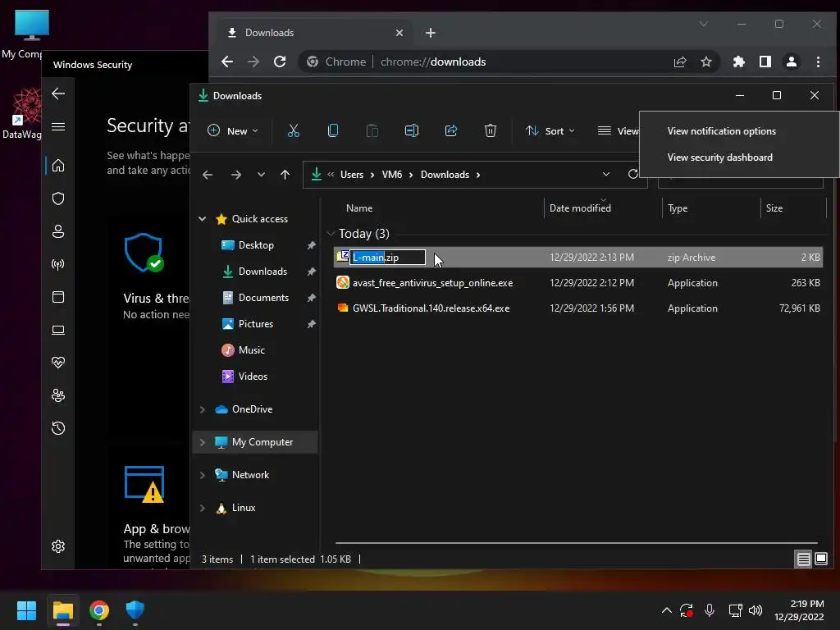
Task: Open Chrome three-dot menu
Action: pos(818,62)
